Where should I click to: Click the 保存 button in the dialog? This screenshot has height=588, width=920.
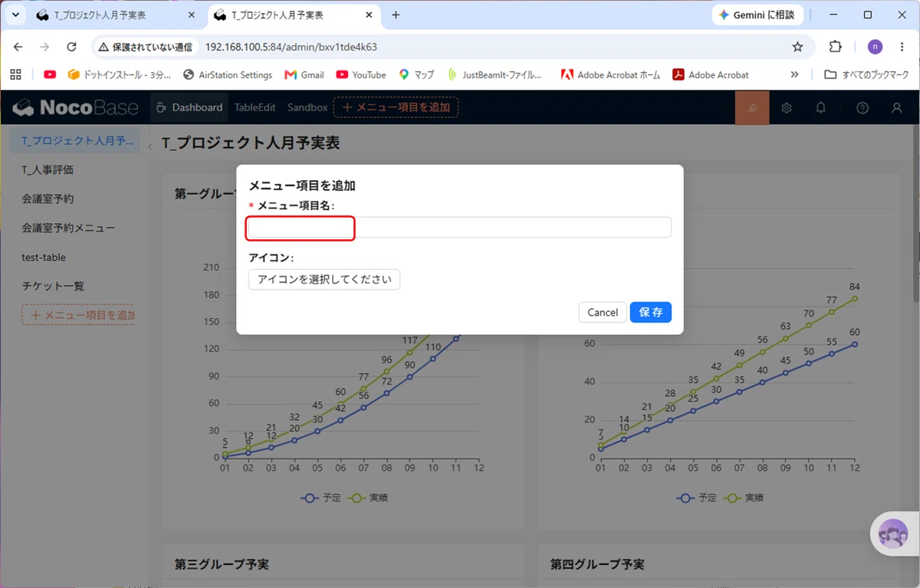[x=651, y=312]
